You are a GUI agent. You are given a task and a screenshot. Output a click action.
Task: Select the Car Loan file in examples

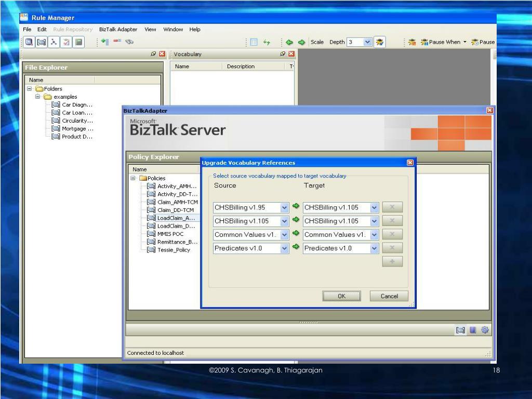tap(72, 113)
